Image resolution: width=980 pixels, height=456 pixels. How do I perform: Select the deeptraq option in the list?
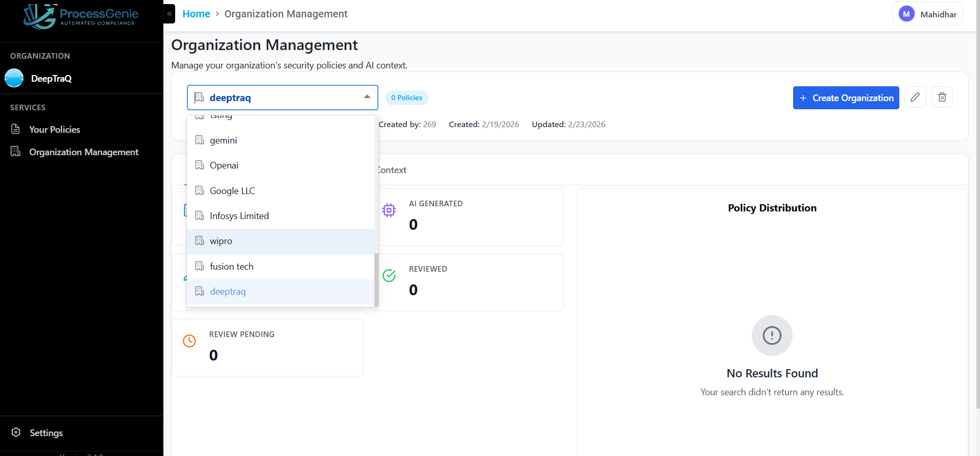[280, 292]
